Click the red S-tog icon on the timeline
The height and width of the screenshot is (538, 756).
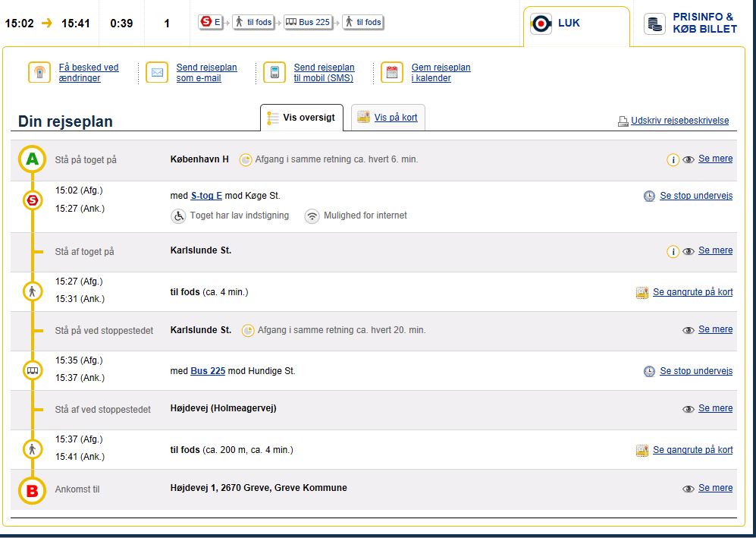click(32, 200)
